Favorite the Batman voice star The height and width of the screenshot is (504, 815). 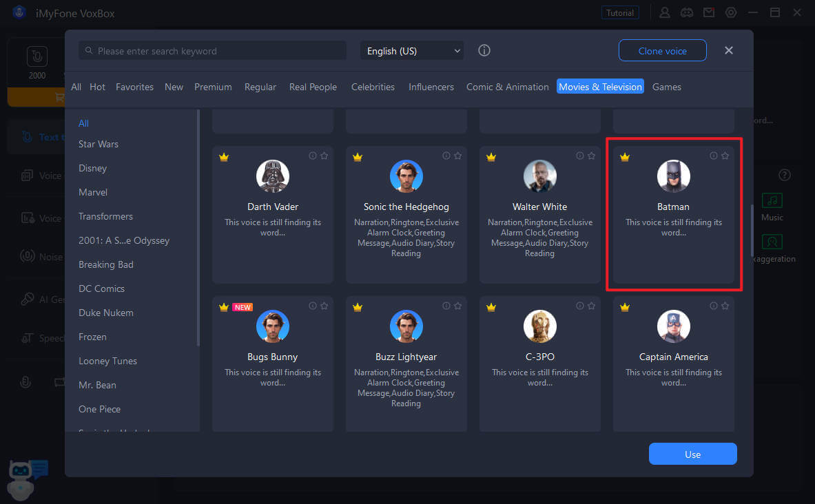click(725, 156)
